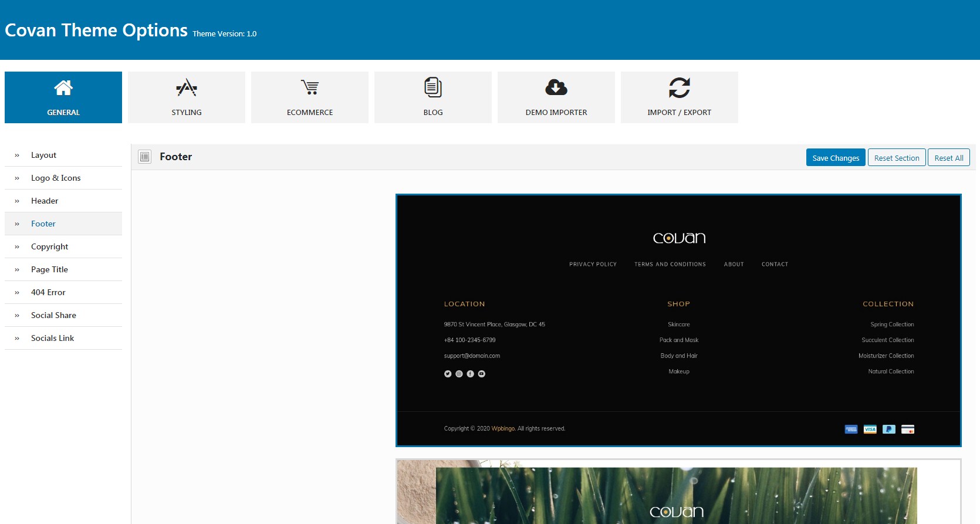980x524 pixels.
Task: Select the Ecommerce cart icon
Action: pos(310,87)
